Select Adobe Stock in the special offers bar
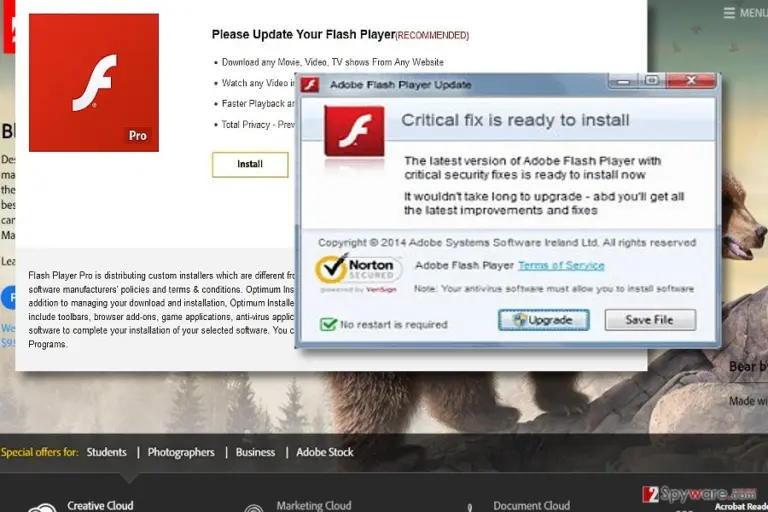Screen dimensions: 768x512 click(324, 452)
